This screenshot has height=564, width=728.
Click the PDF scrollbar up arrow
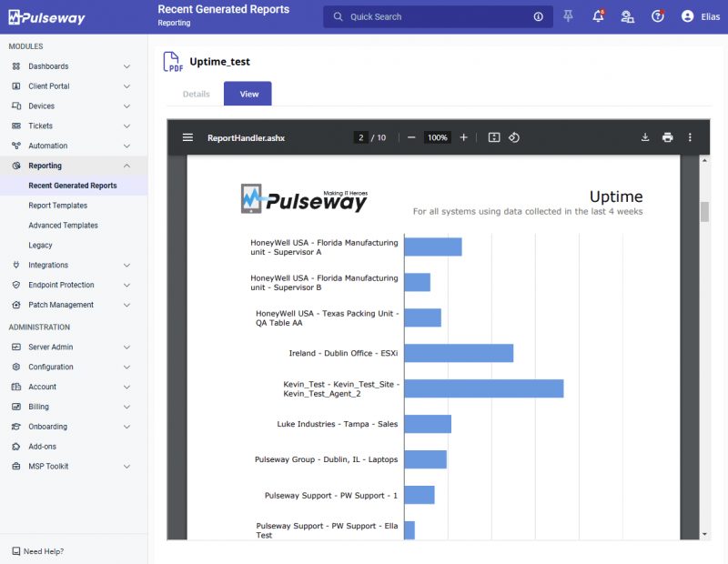point(704,160)
